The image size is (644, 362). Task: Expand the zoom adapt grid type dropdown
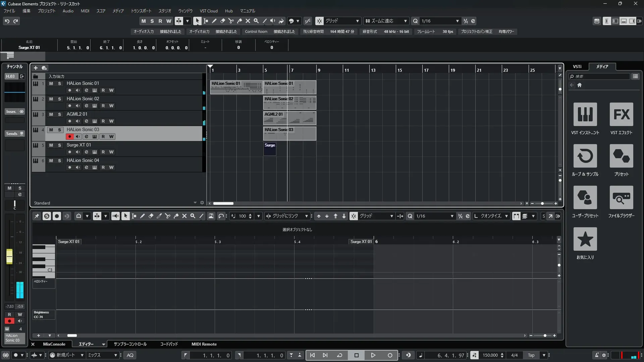click(x=405, y=21)
